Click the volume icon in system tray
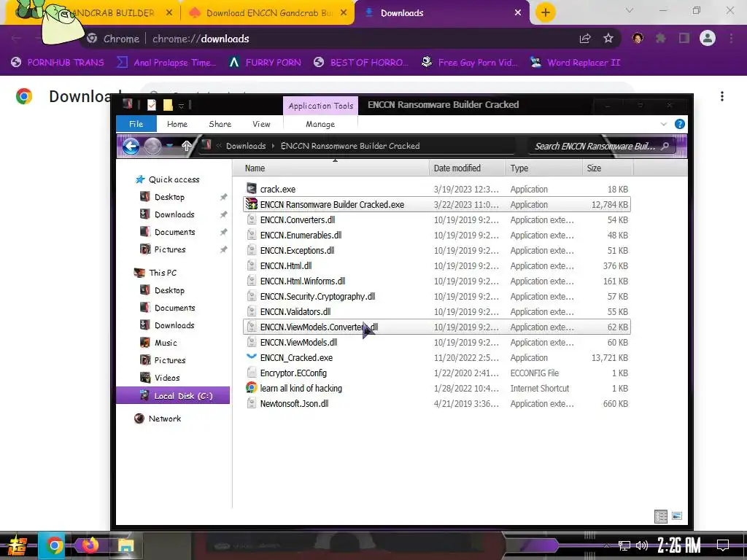The image size is (747, 560). point(641,545)
